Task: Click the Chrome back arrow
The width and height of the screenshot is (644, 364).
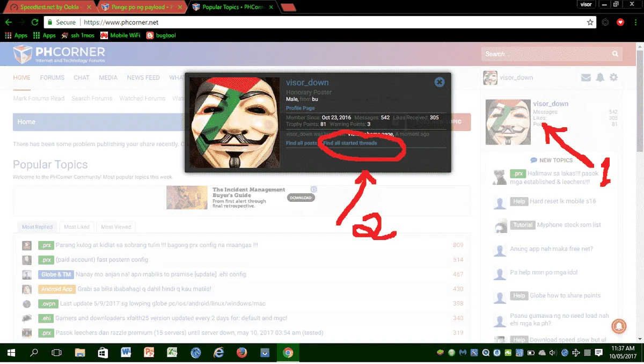Action: click(9, 23)
